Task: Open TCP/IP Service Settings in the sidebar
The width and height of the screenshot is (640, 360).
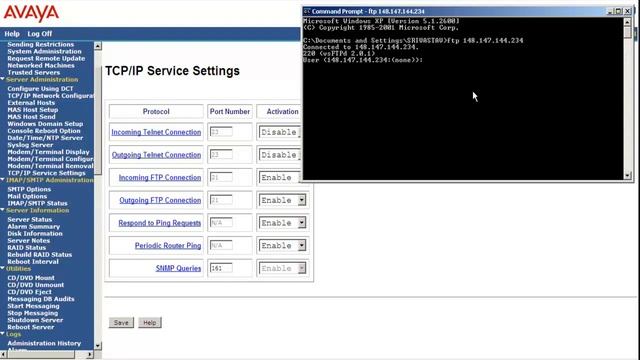Action: (x=47, y=173)
